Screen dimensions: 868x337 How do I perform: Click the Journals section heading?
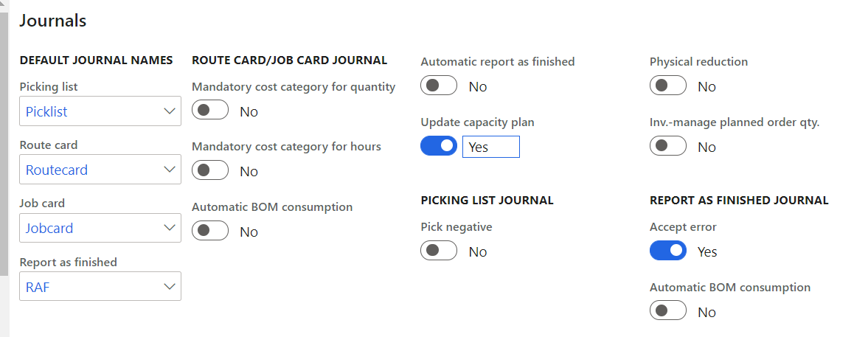53,21
